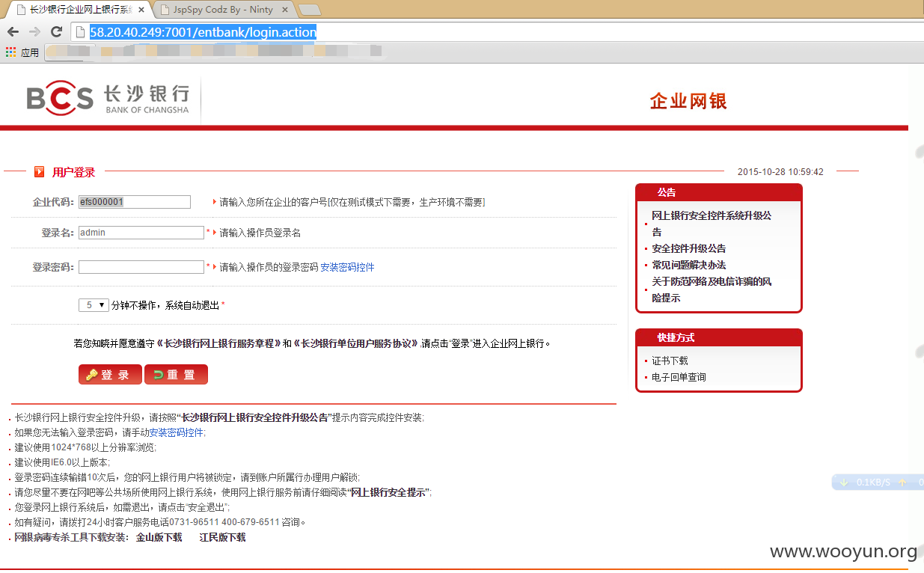Click the hotline text 0731-96511 400-679-6511
Viewport: 924px width, 573px height.
[224, 522]
